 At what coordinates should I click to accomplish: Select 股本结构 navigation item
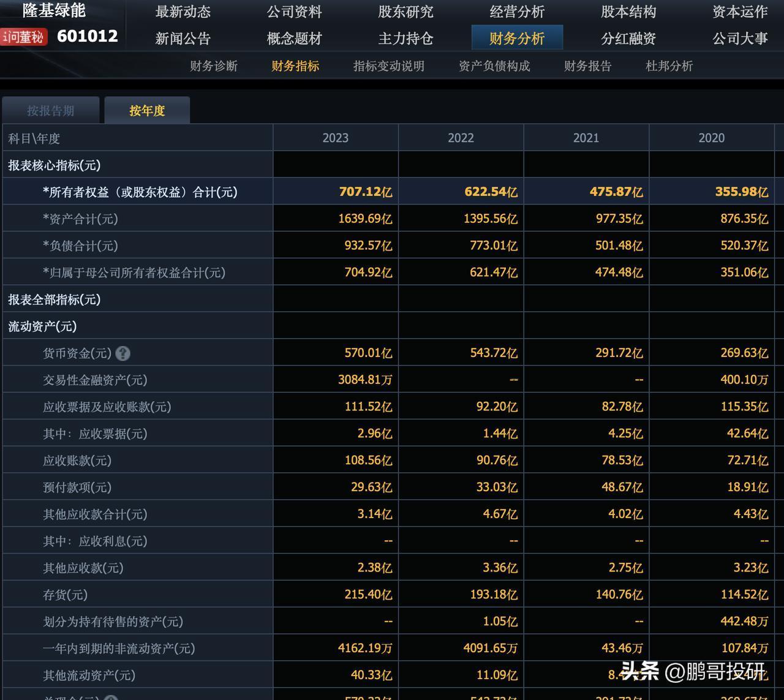(629, 12)
